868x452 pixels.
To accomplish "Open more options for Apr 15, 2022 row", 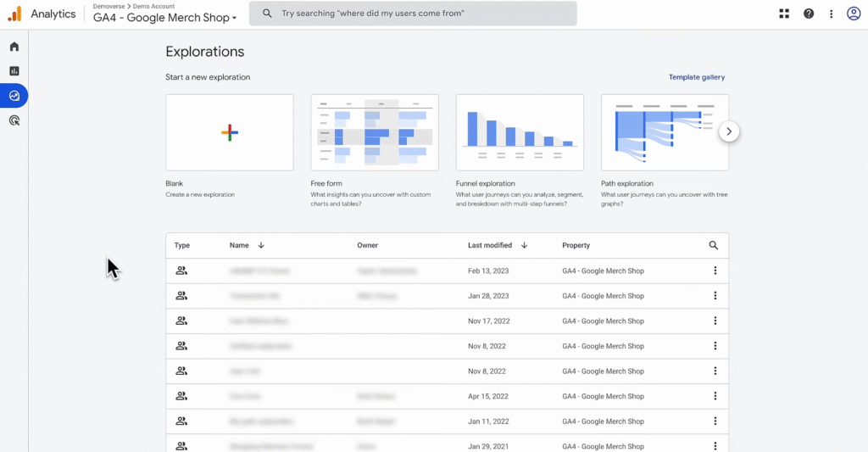I will tap(715, 396).
